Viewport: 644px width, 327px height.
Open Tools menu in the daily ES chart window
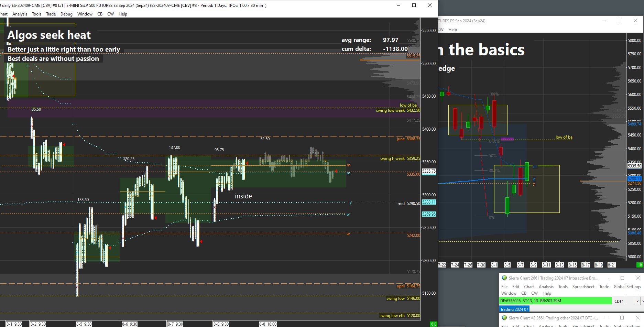[x=36, y=14]
